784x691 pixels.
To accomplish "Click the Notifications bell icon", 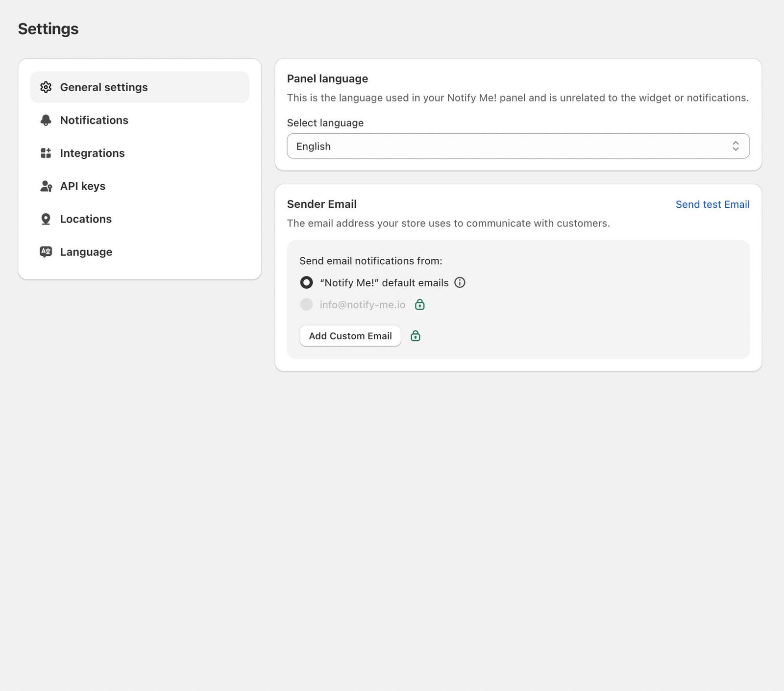I will tap(46, 120).
